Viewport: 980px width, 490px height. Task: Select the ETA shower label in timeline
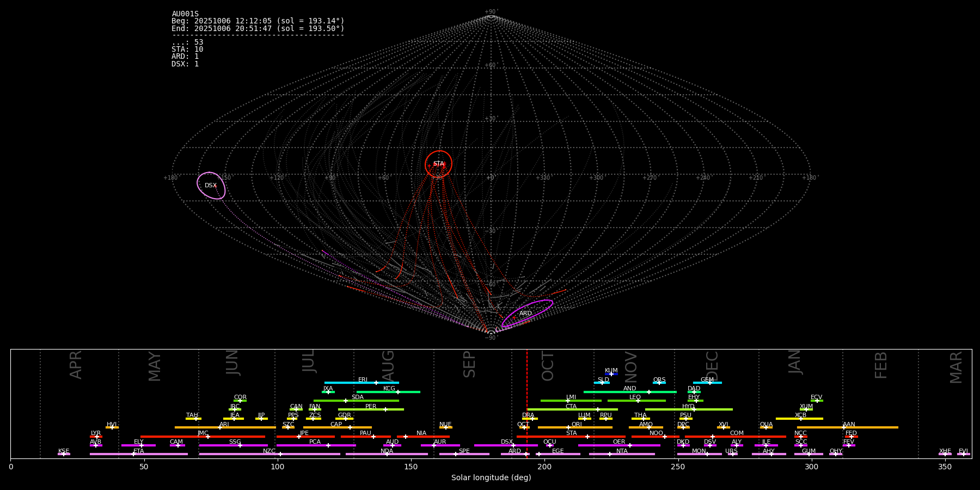[x=139, y=451]
